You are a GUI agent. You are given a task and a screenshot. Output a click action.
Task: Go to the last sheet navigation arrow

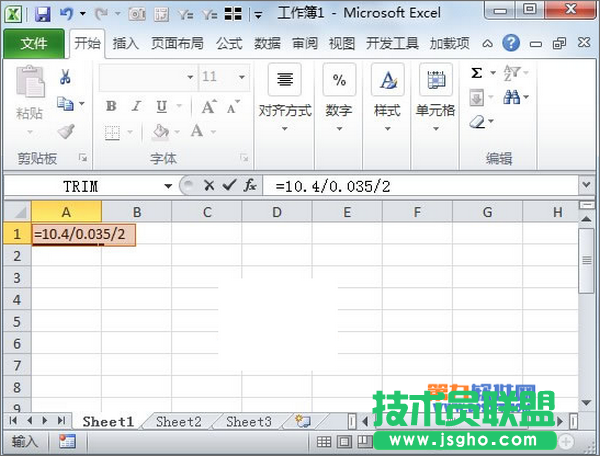click(61, 421)
